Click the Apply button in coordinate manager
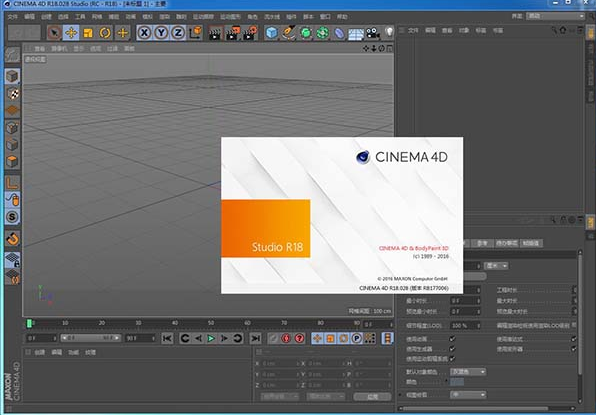The height and width of the screenshot is (415, 596). (372, 397)
